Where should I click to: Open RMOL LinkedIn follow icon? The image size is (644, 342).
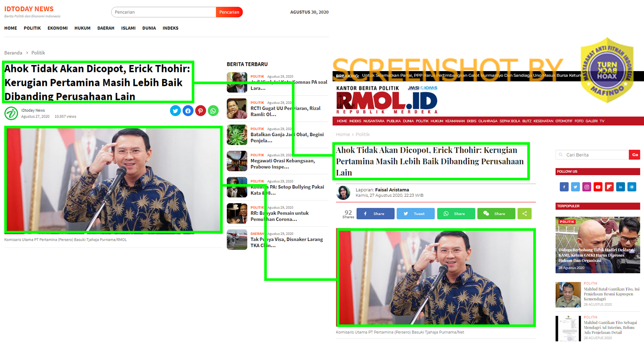point(621,187)
